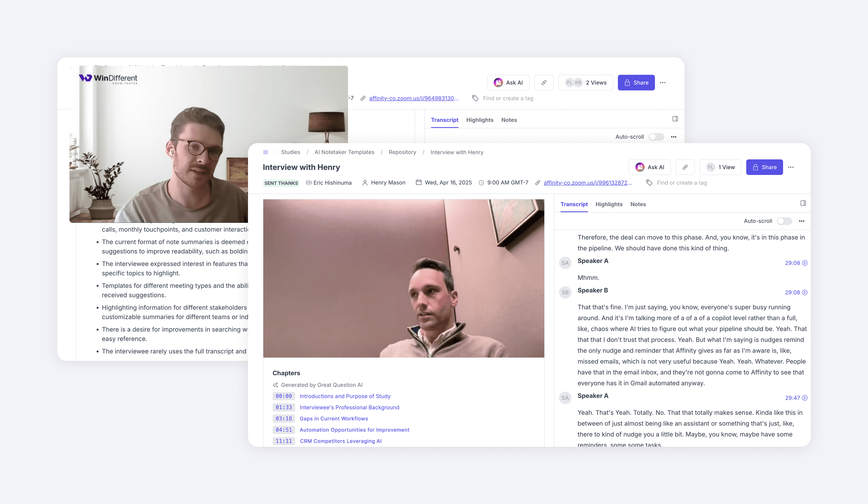The width and height of the screenshot is (868, 504).
Task: Click copy link icon in Henry interview header
Action: click(x=685, y=167)
